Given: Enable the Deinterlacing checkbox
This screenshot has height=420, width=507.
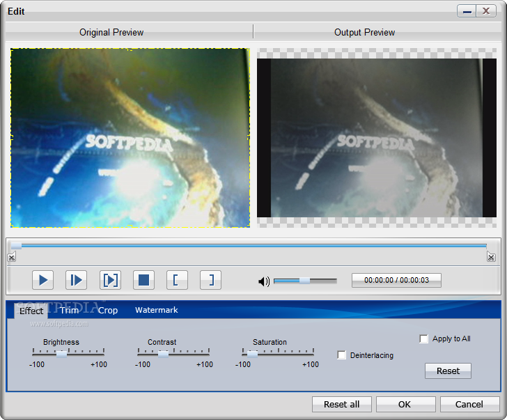Looking at the screenshot, I should [x=341, y=355].
